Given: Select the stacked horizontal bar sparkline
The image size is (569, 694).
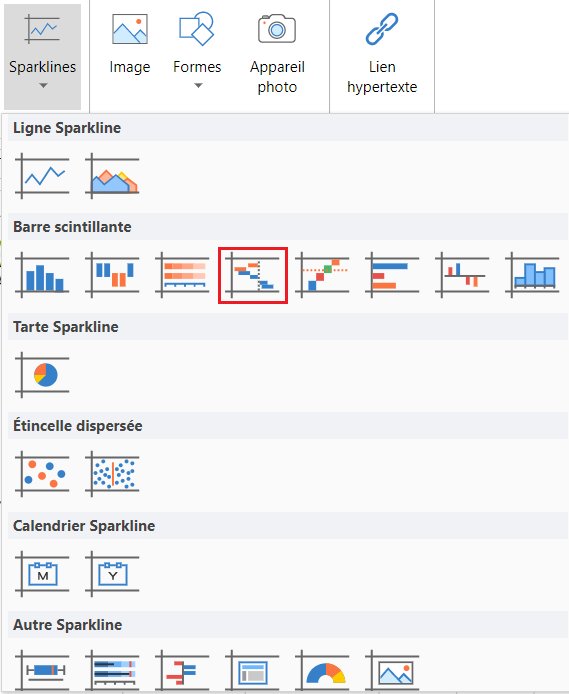Looking at the screenshot, I should 182,275.
